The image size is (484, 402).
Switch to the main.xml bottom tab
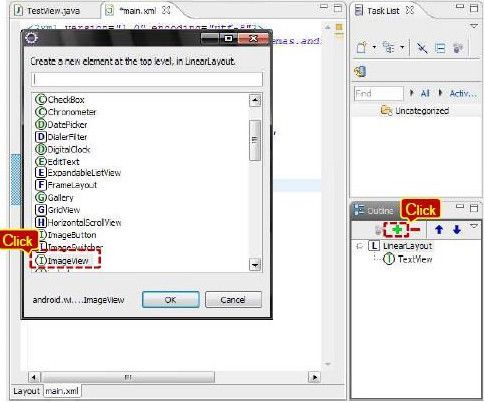point(62,391)
